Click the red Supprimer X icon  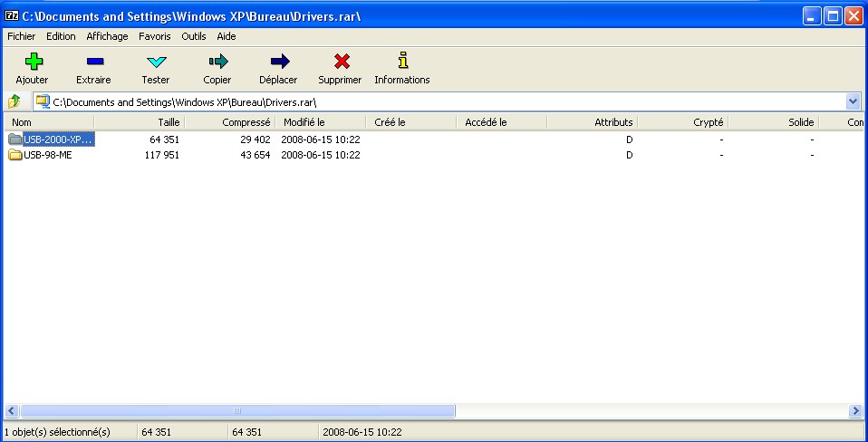(342, 61)
